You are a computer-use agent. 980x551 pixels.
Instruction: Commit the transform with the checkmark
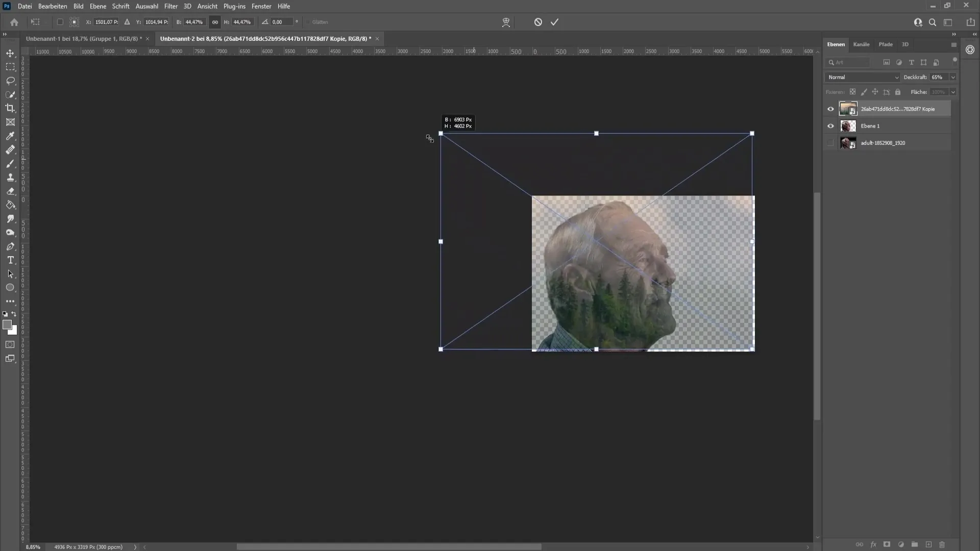(x=554, y=22)
